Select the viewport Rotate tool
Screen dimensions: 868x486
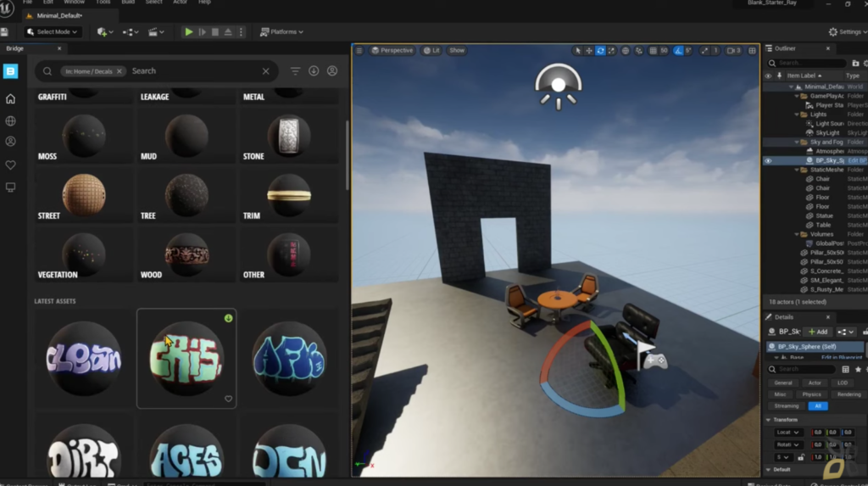[600, 50]
